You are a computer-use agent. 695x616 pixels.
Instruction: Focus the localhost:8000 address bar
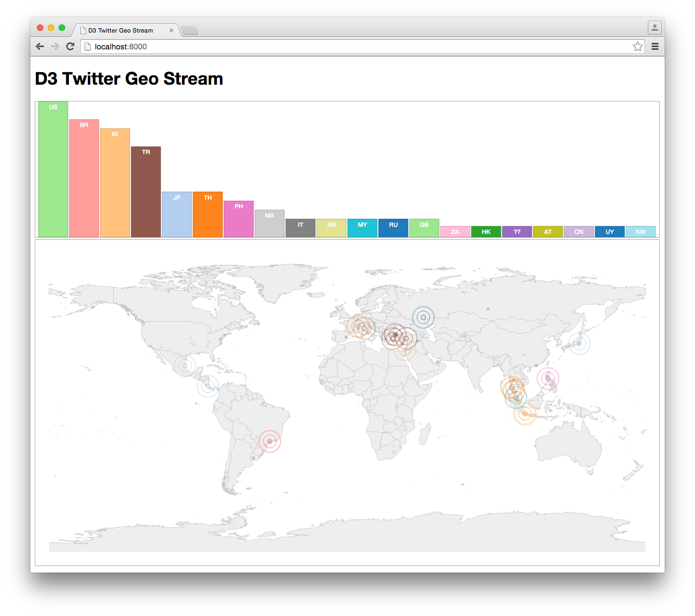[x=364, y=47]
